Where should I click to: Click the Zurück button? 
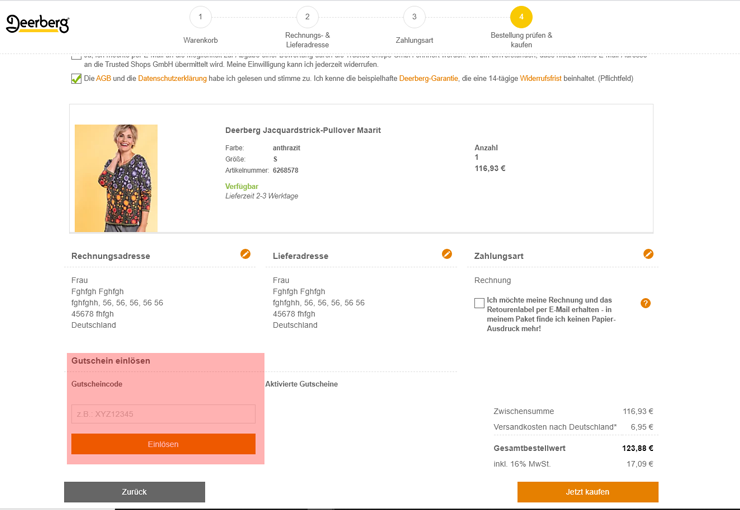click(x=135, y=492)
